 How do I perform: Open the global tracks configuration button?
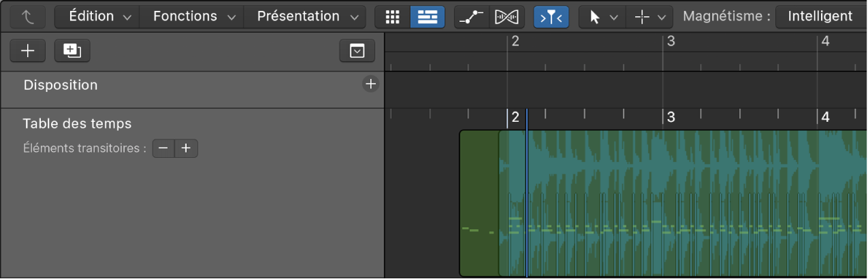[357, 51]
